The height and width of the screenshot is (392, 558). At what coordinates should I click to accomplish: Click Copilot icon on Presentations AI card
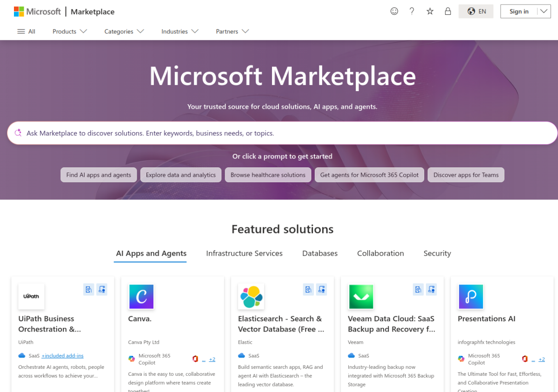461,359
